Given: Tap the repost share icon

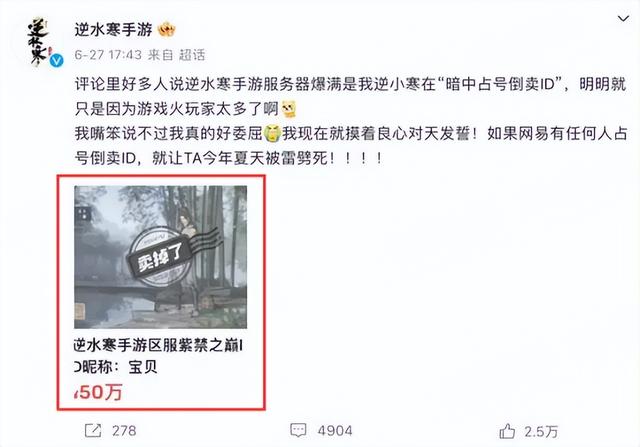Looking at the screenshot, I should (93, 431).
